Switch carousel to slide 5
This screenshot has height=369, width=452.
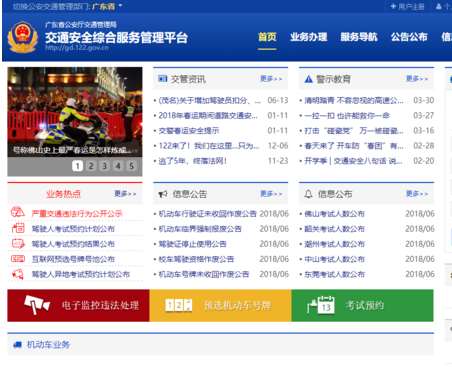pyautogui.click(x=132, y=166)
